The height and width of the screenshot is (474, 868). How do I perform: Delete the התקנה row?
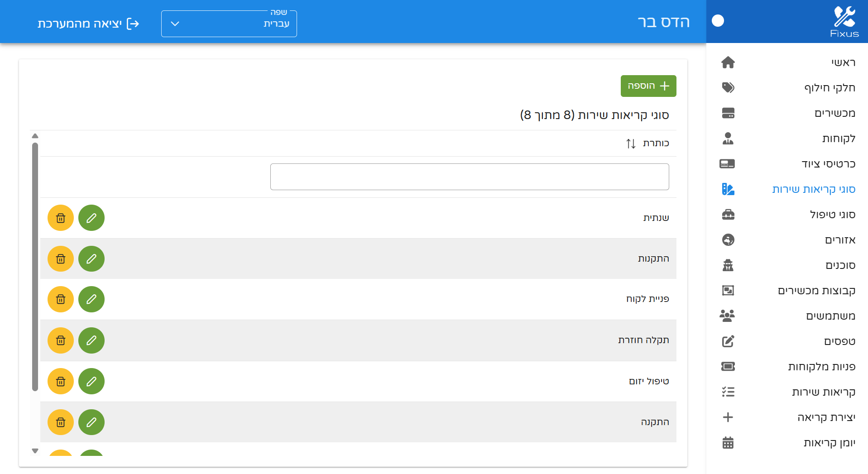point(61,422)
